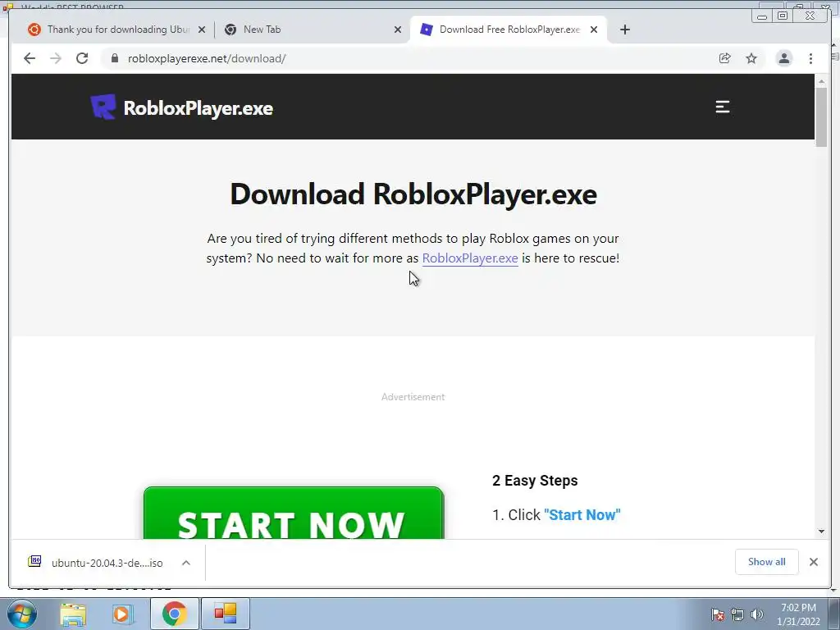Click the forward navigation arrow
Image resolution: width=840 pixels, height=630 pixels.
pyautogui.click(x=56, y=58)
